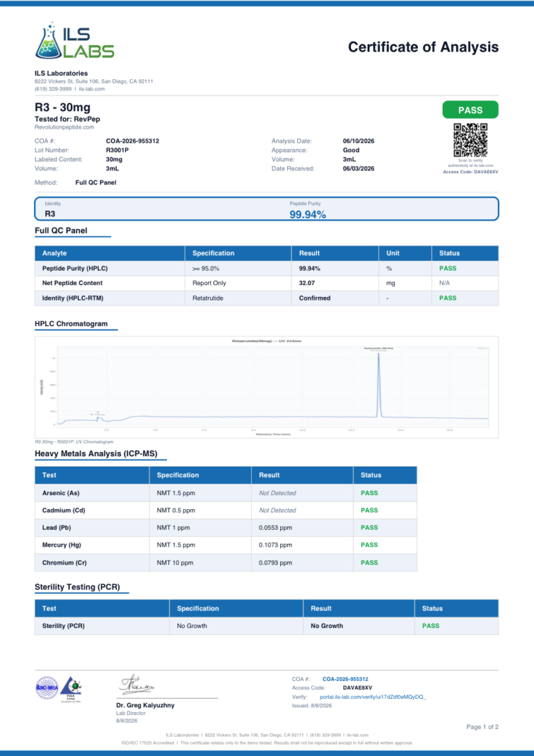Click the 'Issued: 8/8/2026' text

[311, 705]
